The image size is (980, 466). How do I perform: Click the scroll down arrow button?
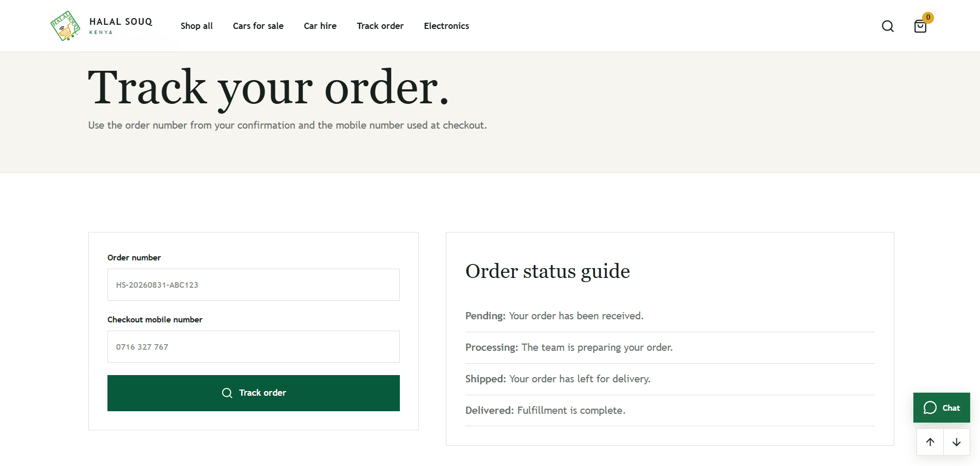[957, 442]
